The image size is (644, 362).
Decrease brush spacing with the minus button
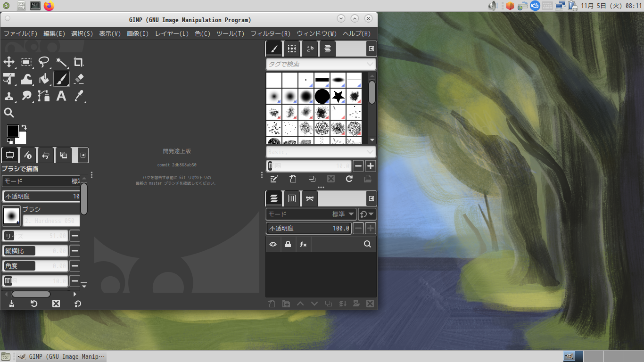coord(358,166)
